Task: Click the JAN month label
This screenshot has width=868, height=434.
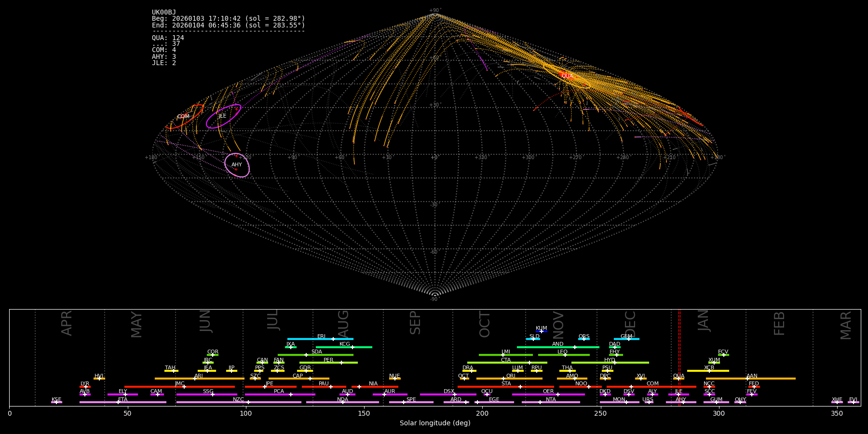Action: [x=704, y=321]
